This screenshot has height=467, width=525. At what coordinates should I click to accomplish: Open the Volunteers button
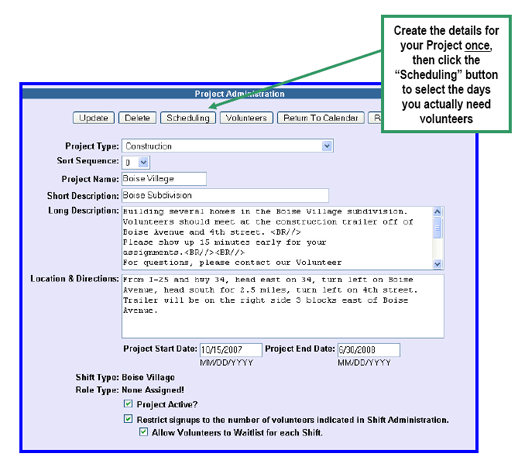coord(246,118)
